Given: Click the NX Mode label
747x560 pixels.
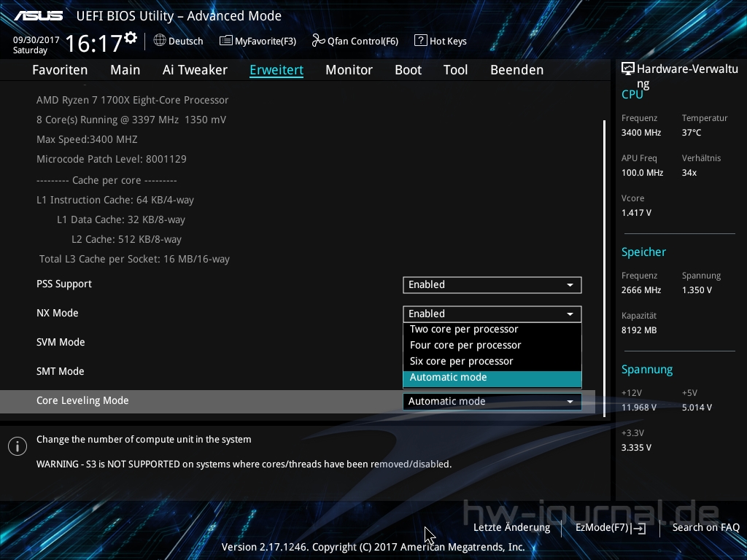Looking at the screenshot, I should 57,314.
